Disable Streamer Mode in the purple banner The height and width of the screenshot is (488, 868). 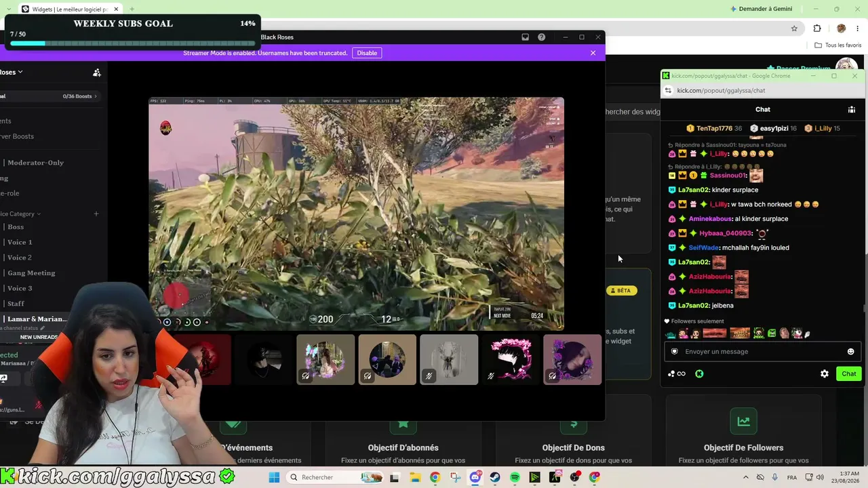pyautogui.click(x=367, y=53)
